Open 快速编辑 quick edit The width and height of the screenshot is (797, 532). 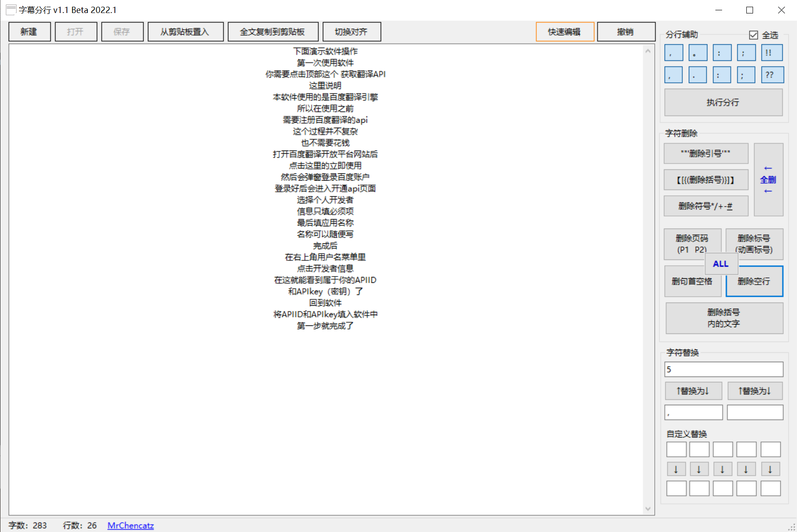pos(565,32)
